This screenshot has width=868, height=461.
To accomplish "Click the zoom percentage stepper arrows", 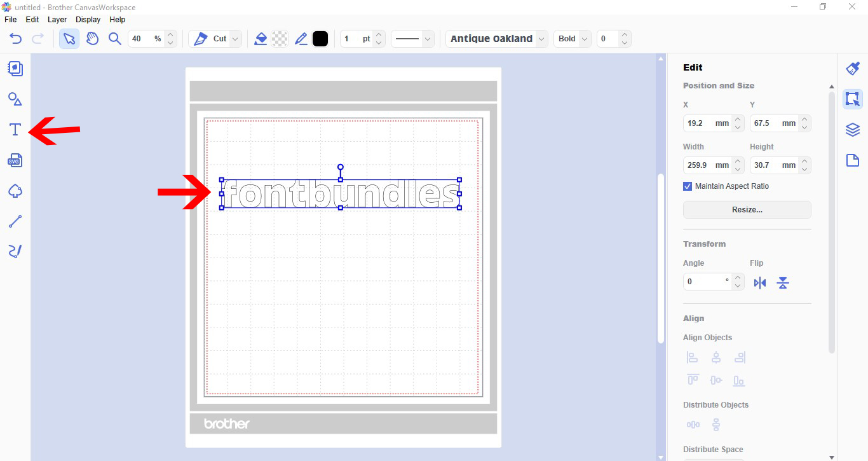I will 170,39.
